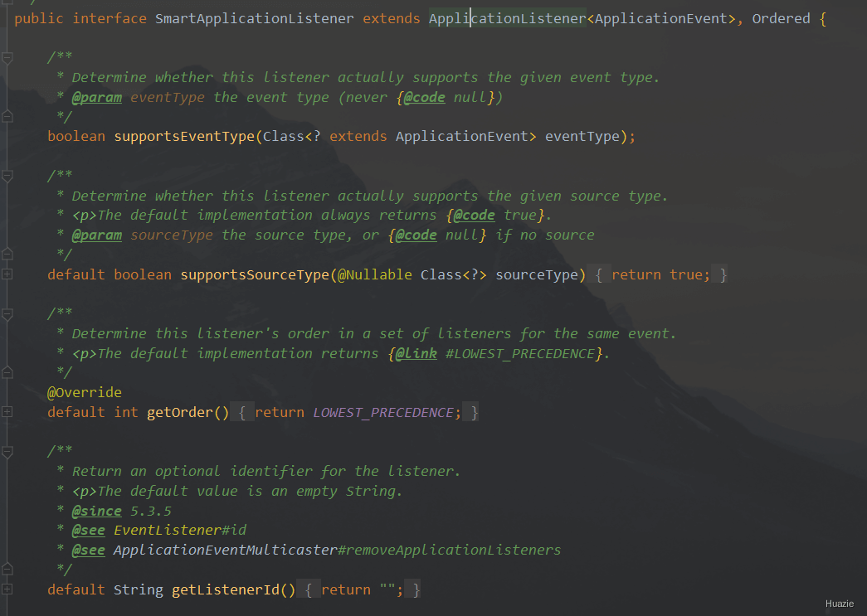Click the @see tag before EventListener#id
867x616 pixels.
89,531
